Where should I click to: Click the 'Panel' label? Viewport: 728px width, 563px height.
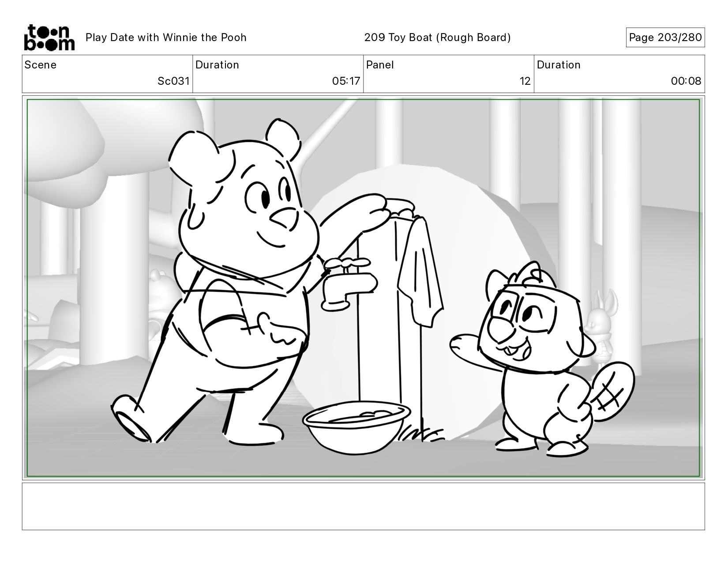tap(380, 65)
